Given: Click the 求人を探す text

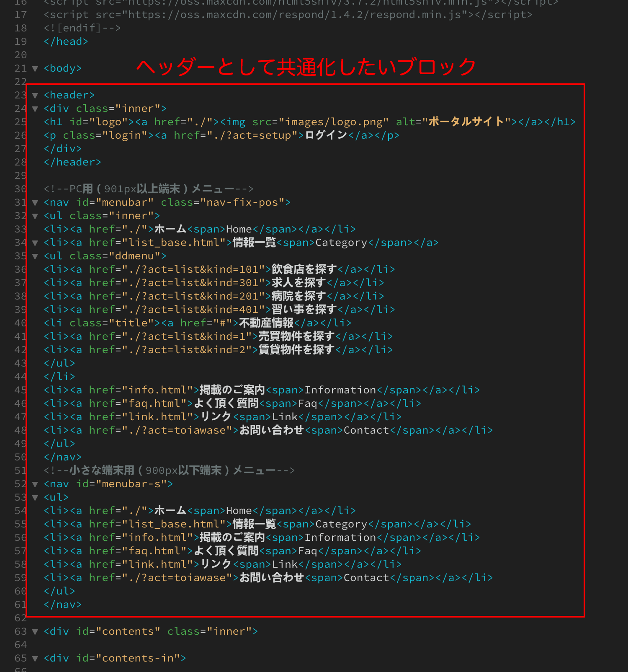Looking at the screenshot, I should (x=299, y=283).
